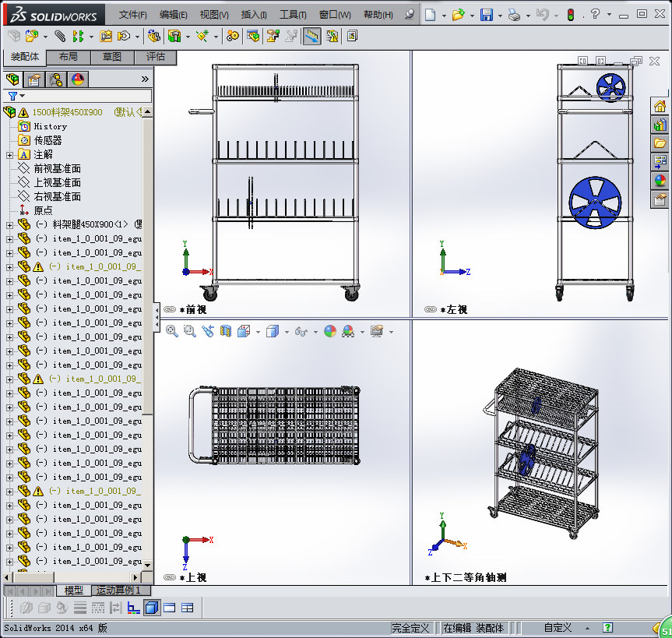Click the Zoom to Fit magnifier icon
Screen dimensions: 672x638
coord(172,331)
